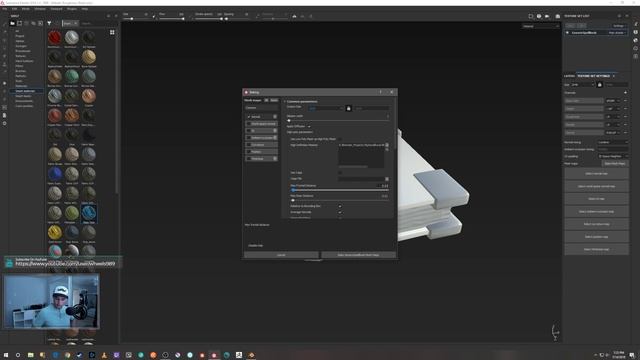Enable Use Low Poly Mesh as High Poly
The image size is (640, 360).
pos(340,139)
